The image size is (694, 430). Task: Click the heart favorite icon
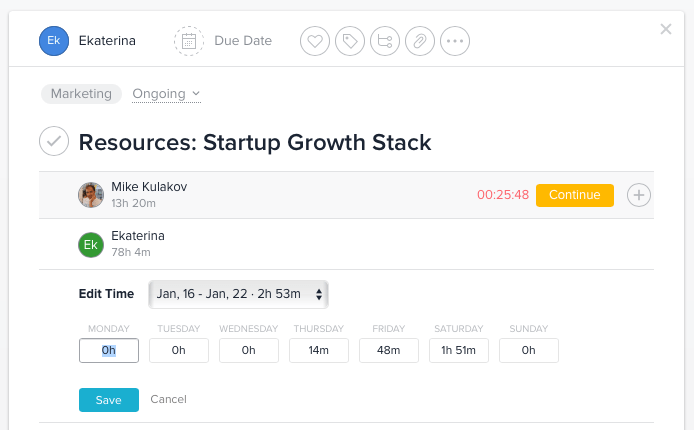click(x=315, y=41)
